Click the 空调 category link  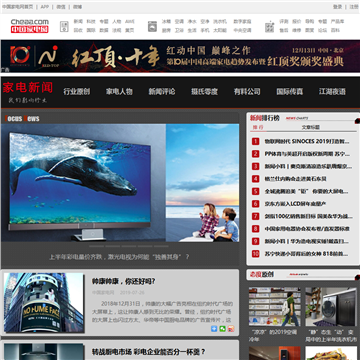(x=179, y=21)
